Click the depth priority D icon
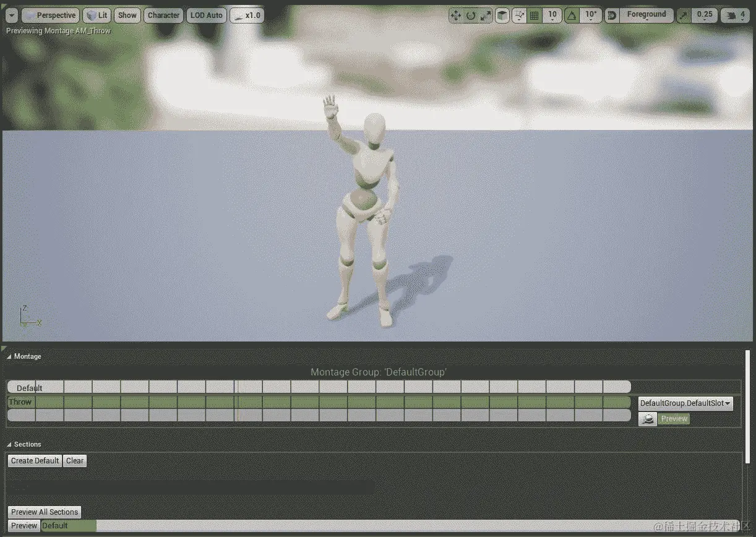 612,15
